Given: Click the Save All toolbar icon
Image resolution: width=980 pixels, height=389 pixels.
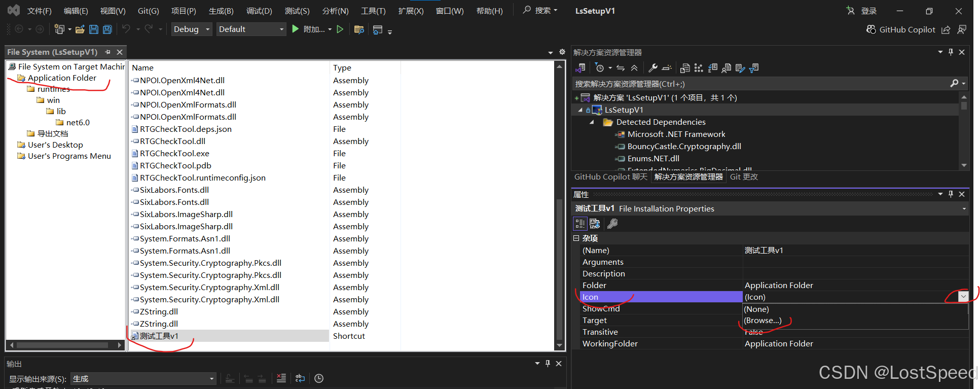Looking at the screenshot, I should click(107, 29).
